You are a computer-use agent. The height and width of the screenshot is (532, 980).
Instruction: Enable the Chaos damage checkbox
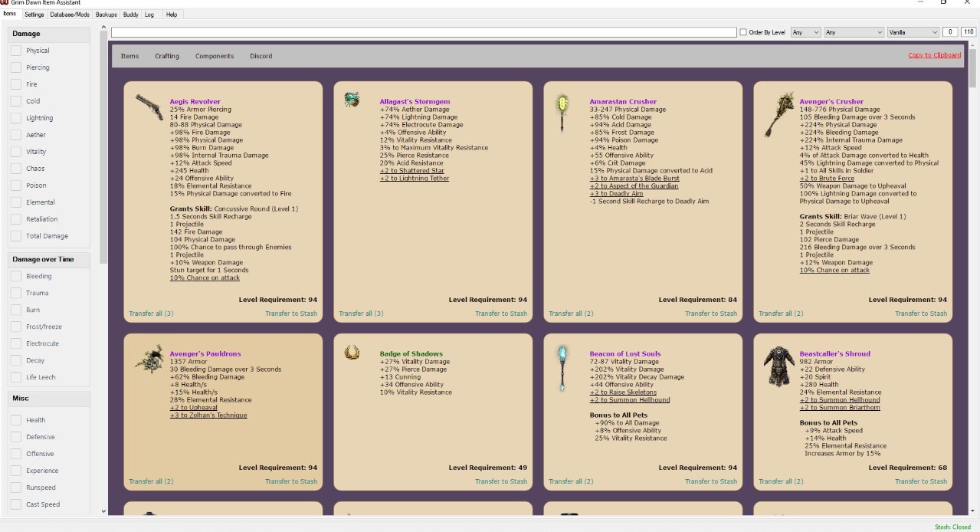pyautogui.click(x=16, y=169)
